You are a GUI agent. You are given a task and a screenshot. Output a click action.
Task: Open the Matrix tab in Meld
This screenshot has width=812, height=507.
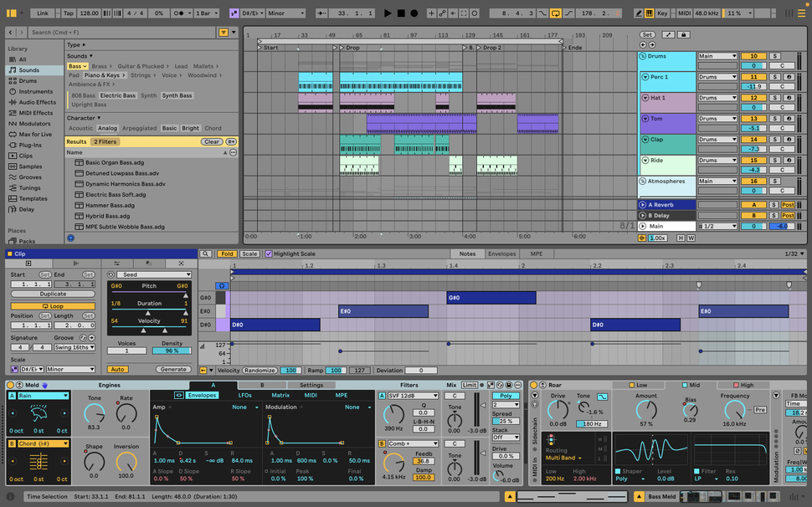coord(280,395)
